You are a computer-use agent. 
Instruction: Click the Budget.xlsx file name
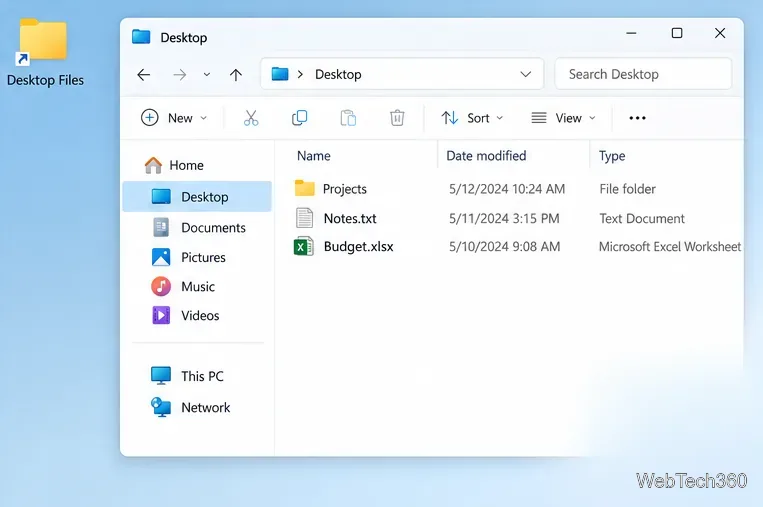point(359,247)
